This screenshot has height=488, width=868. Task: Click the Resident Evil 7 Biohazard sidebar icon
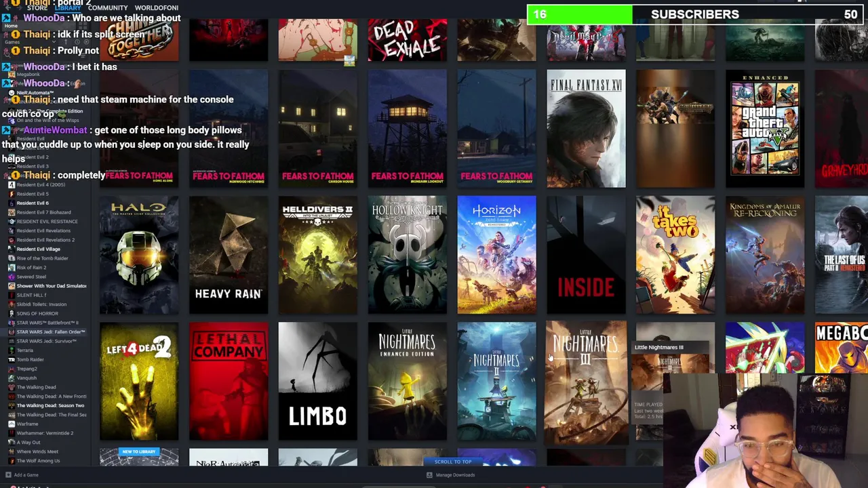coord(12,212)
